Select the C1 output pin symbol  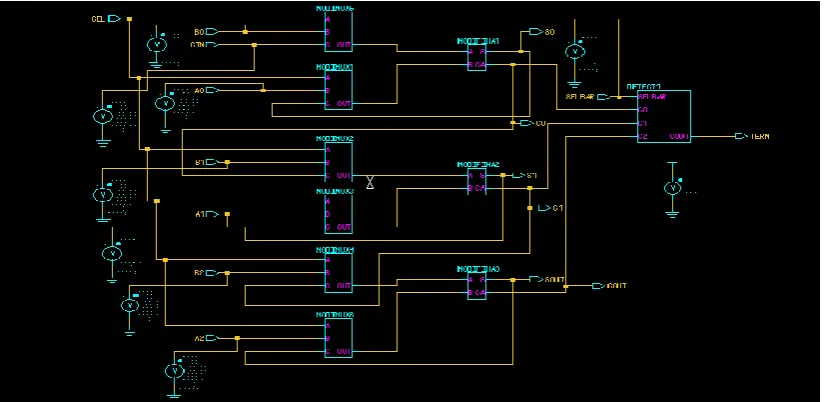pos(545,208)
